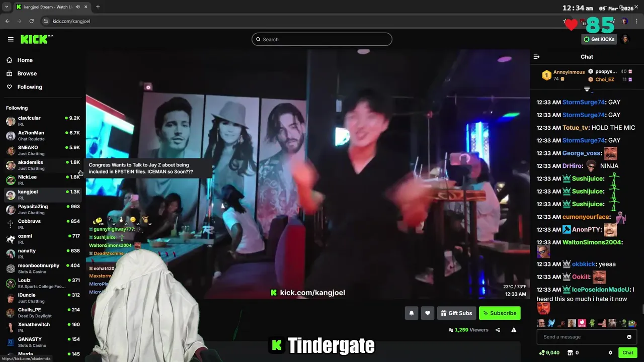644x362 pixels.
Task: Go back with the browser back arrow
Action: click(x=7, y=21)
